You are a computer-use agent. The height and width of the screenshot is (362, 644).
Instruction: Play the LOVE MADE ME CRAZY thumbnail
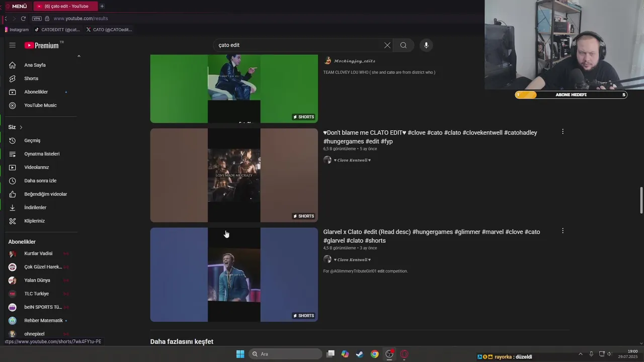point(234,175)
